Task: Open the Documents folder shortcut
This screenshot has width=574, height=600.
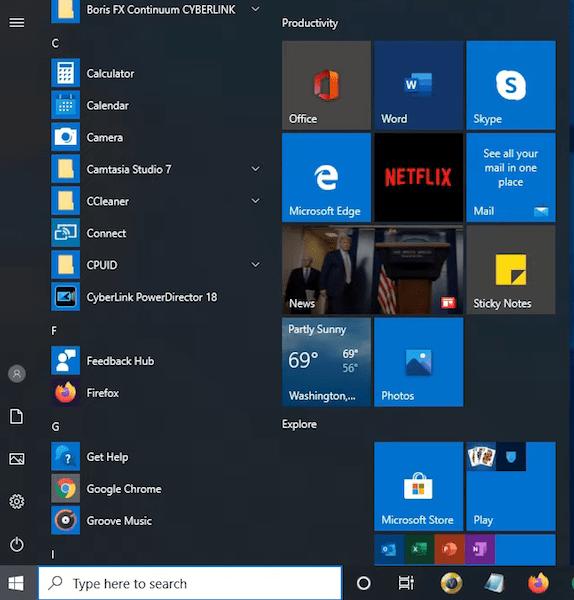Action: [x=16, y=416]
